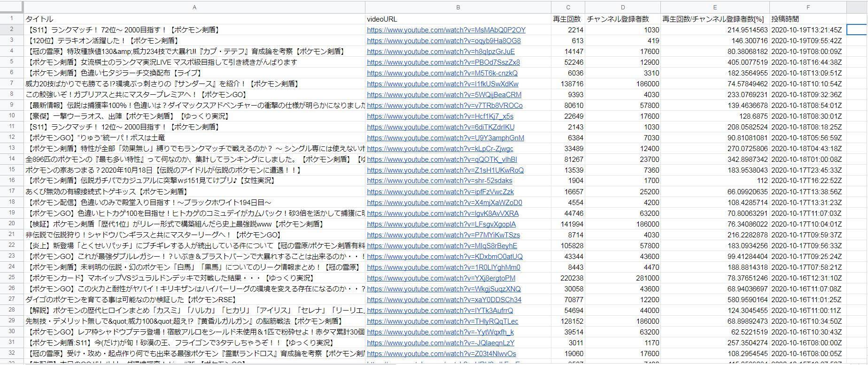Click view count cell 220238
Viewport: 868px width, 365px height.
click(x=568, y=278)
